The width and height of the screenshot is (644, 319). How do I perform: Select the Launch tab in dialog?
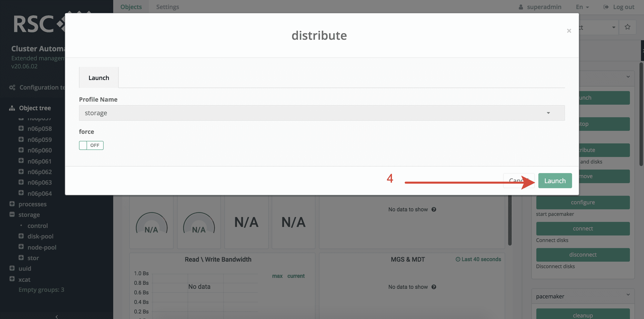click(x=99, y=78)
